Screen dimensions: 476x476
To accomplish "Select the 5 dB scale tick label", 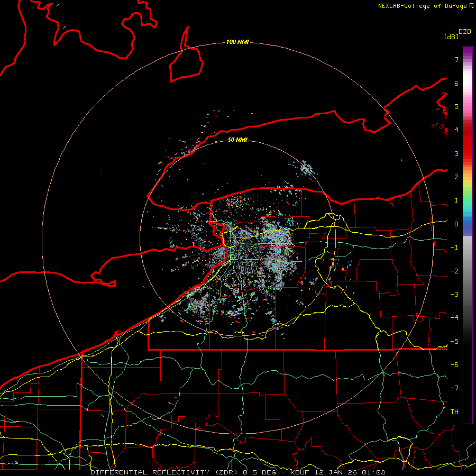I will (456, 106).
